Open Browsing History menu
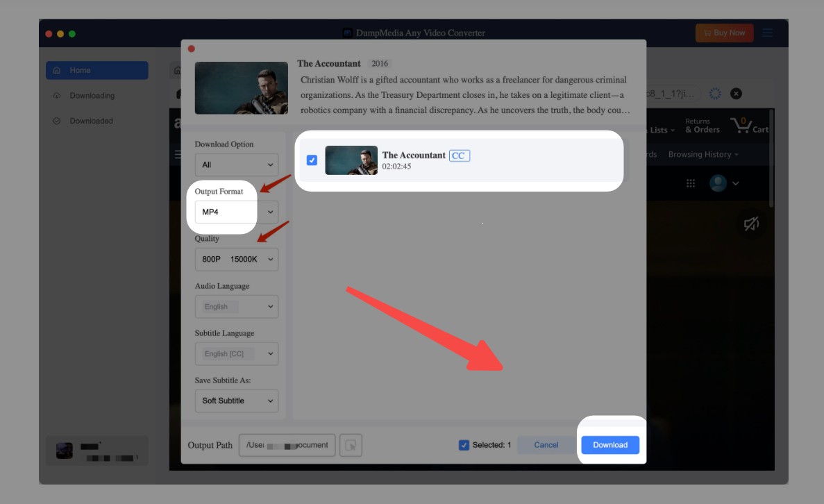The image size is (824, 504). pos(703,155)
